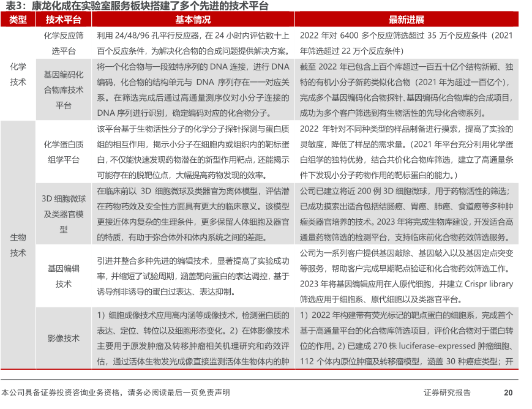Click progress text 截至 2022 年已包含上百个库
532x409 pixels.
coord(406,89)
